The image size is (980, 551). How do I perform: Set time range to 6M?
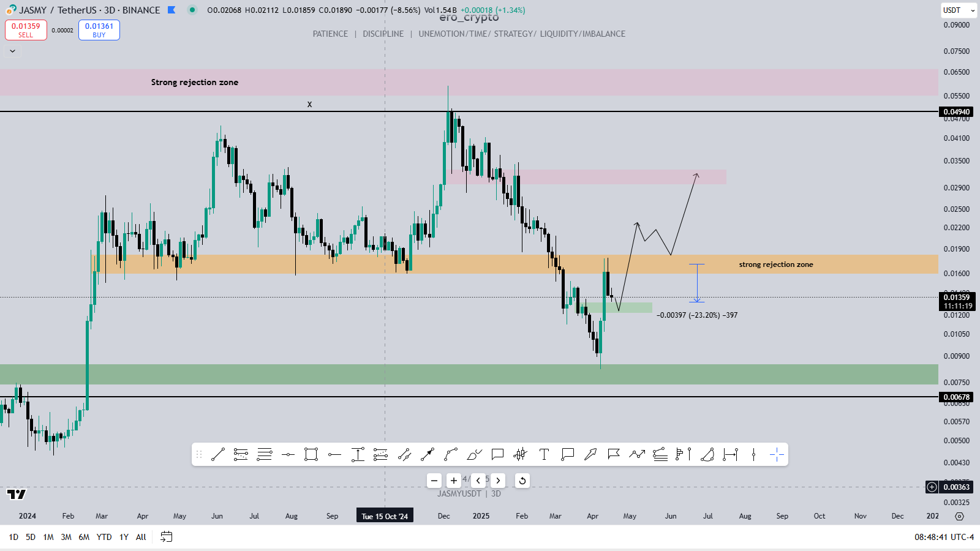84,537
